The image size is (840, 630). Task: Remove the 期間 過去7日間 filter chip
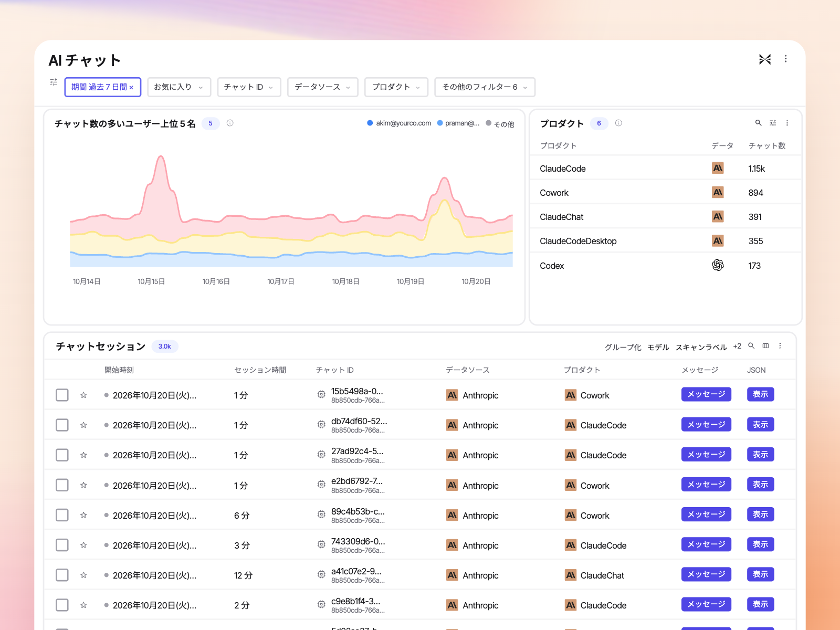(x=131, y=88)
